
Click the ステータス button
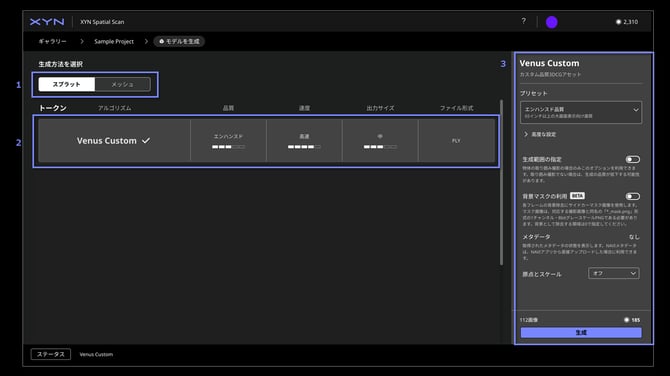(51, 354)
